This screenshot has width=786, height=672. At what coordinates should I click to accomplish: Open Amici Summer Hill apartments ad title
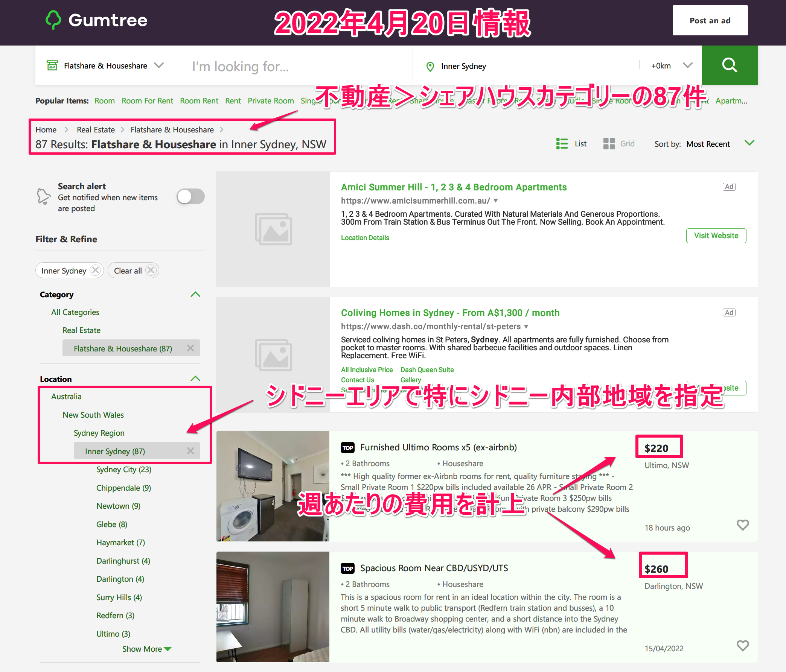click(453, 187)
